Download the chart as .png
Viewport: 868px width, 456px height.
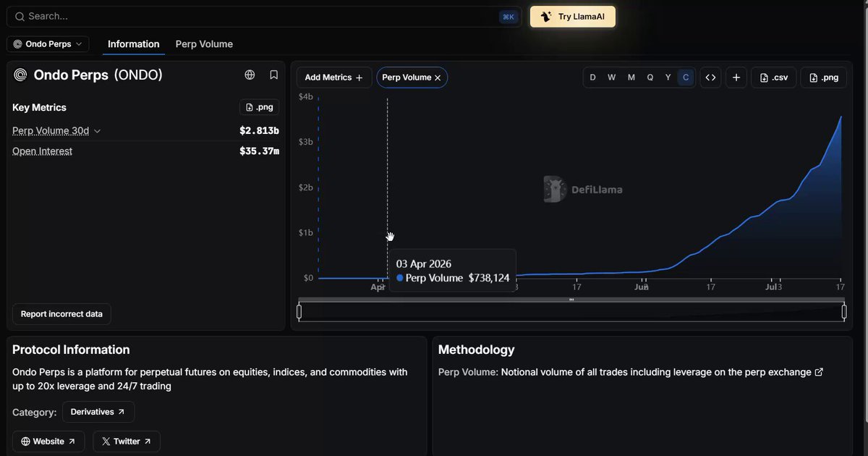point(824,77)
